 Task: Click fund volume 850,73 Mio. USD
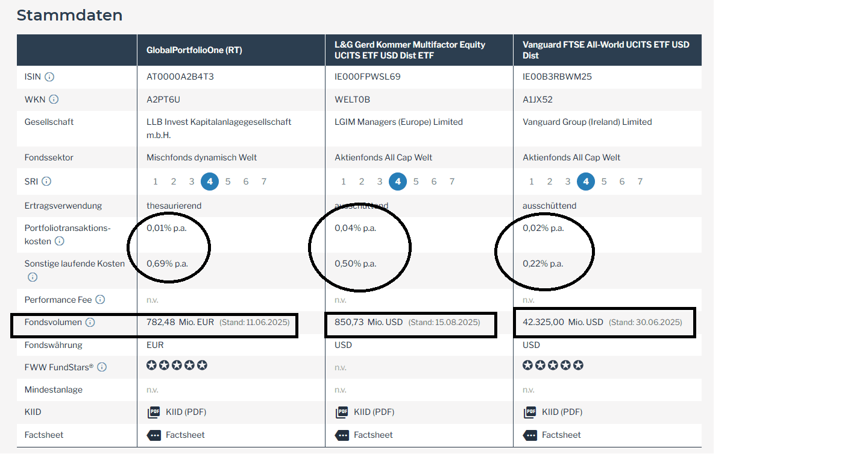pos(369,322)
